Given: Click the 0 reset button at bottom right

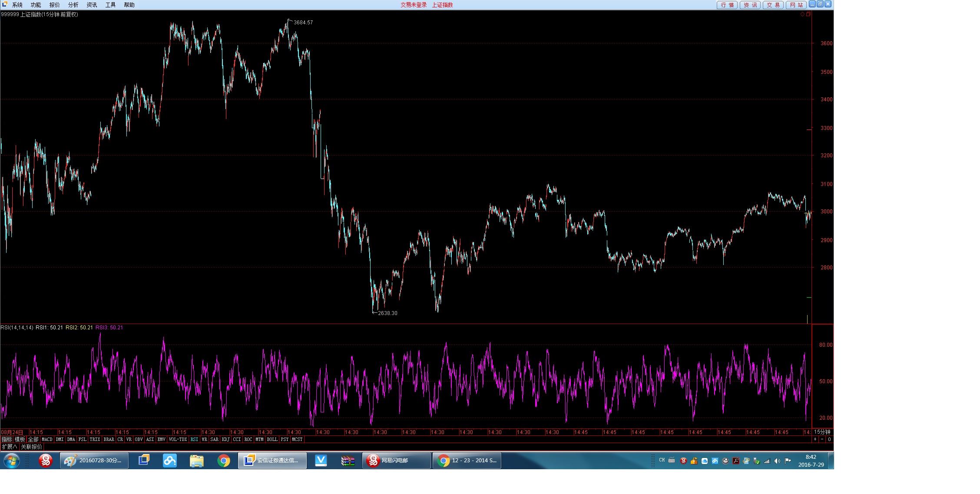Looking at the screenshot, I should [x=829, y=439].
